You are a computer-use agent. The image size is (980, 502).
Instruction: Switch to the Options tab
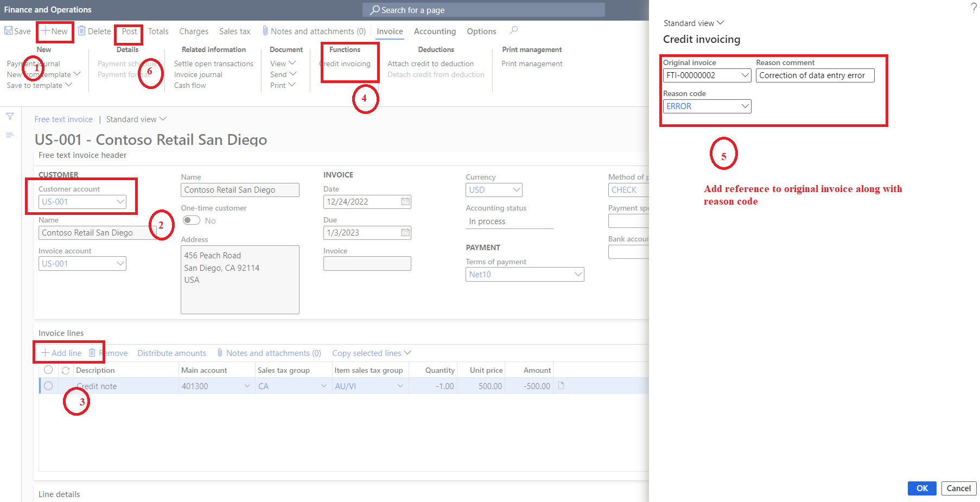[x=481, y=31]
